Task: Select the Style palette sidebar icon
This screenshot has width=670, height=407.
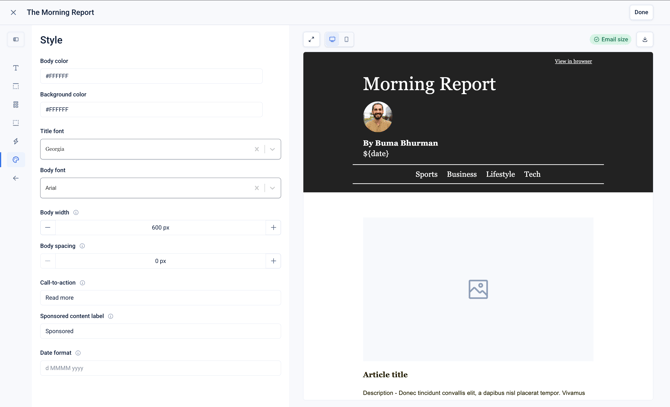Action: (16, 160)
